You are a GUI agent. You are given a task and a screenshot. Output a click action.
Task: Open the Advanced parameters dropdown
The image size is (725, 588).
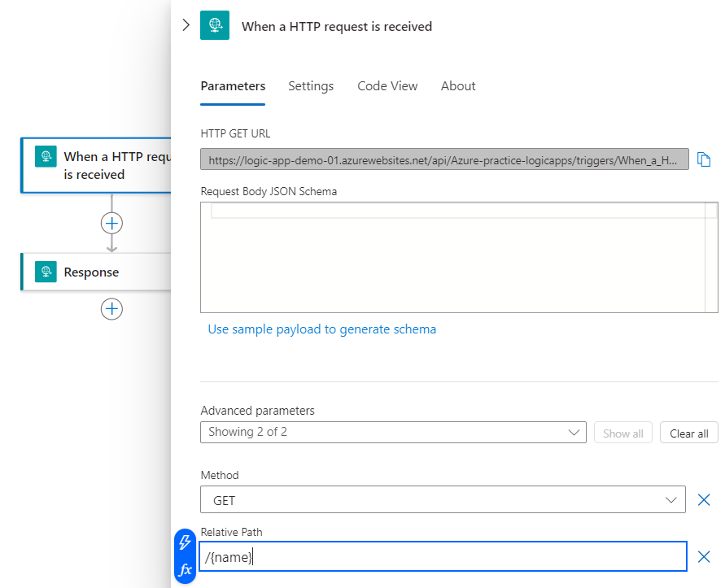pos(393,433)
